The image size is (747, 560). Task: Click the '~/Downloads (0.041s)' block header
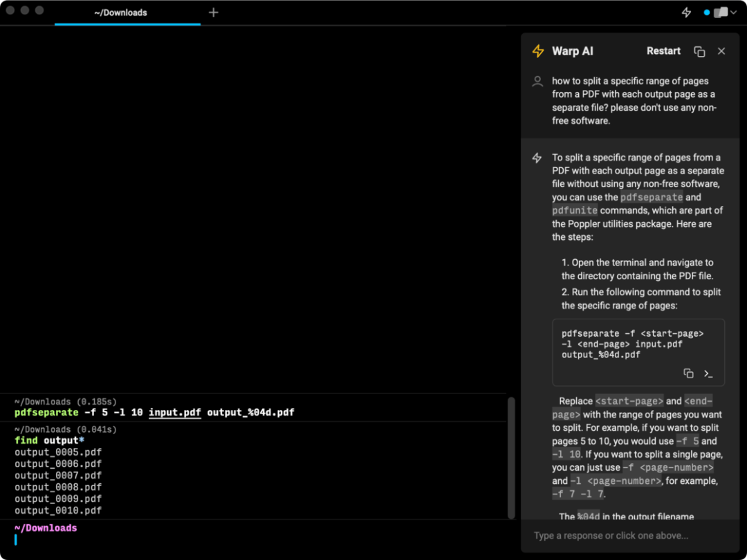point(65,429)
